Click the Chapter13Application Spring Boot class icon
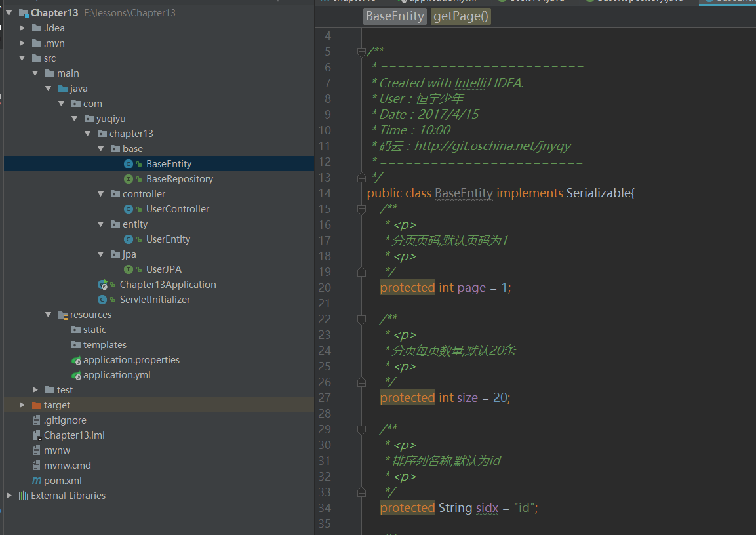Image resolution: width=756 pixels, height=535 pixels. point(102,285)
